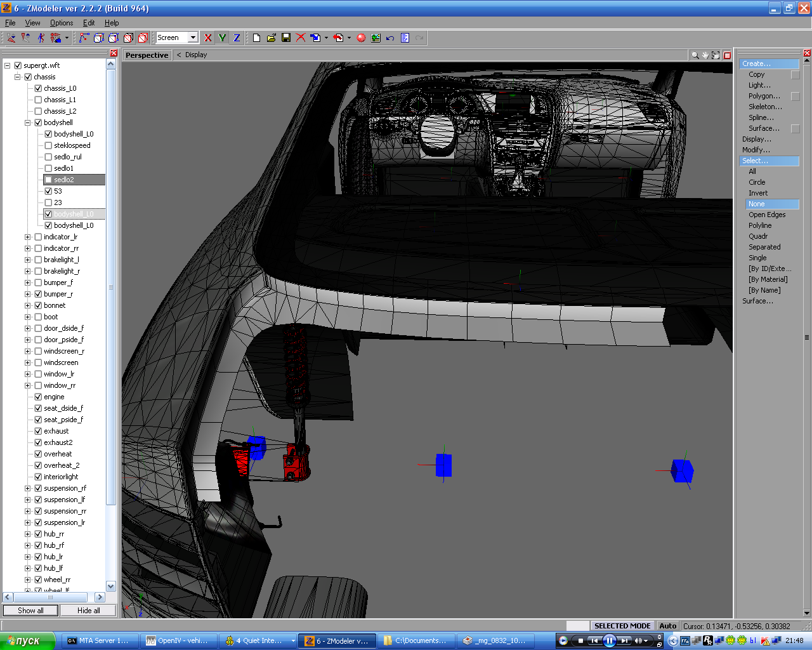Select the viewport zoom magnifier tool

point(695,55)
